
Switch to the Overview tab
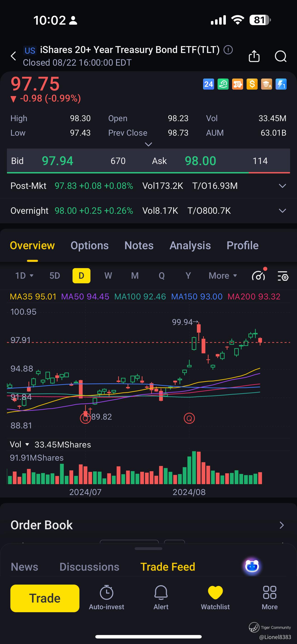32,246
